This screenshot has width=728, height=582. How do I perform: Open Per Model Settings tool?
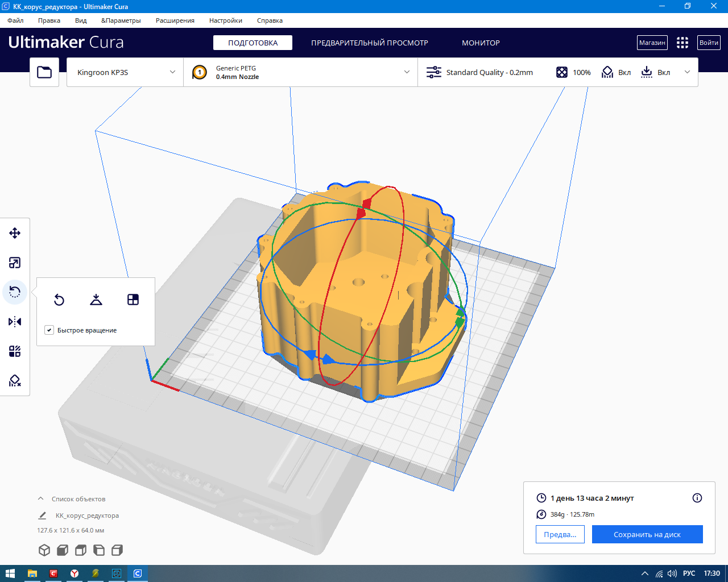(15, 351)
